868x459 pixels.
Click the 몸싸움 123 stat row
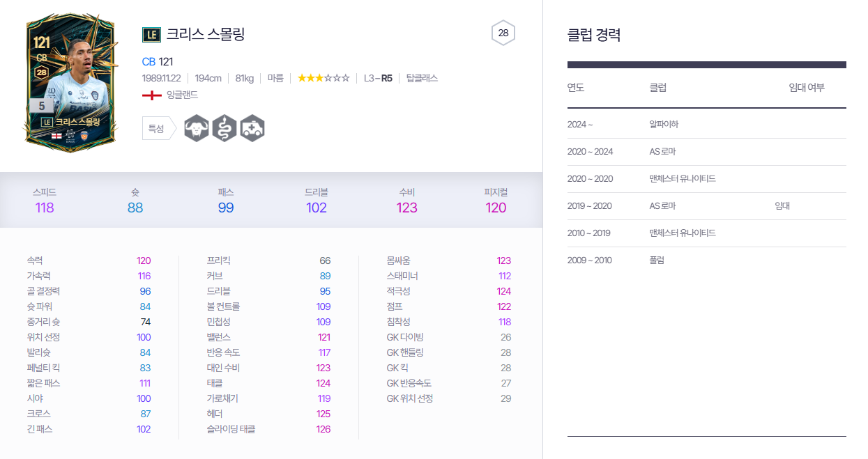point(449,260)
